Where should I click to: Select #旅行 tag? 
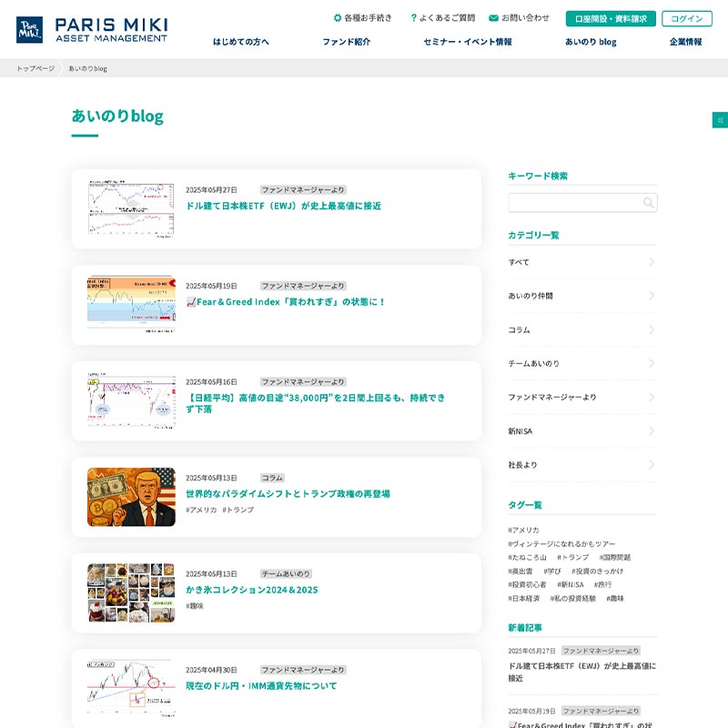coord(602,584)
